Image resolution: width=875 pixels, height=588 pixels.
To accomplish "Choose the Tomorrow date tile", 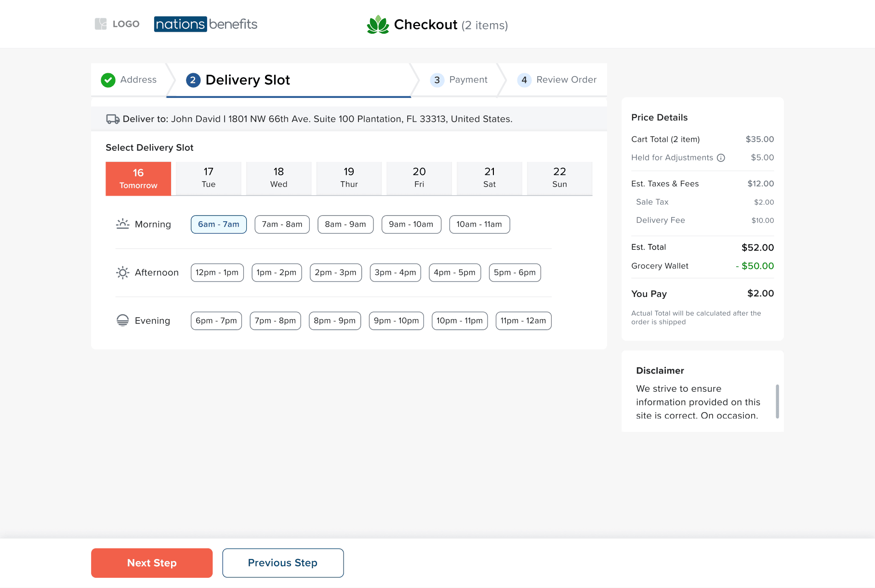I will tap(138, 178).
